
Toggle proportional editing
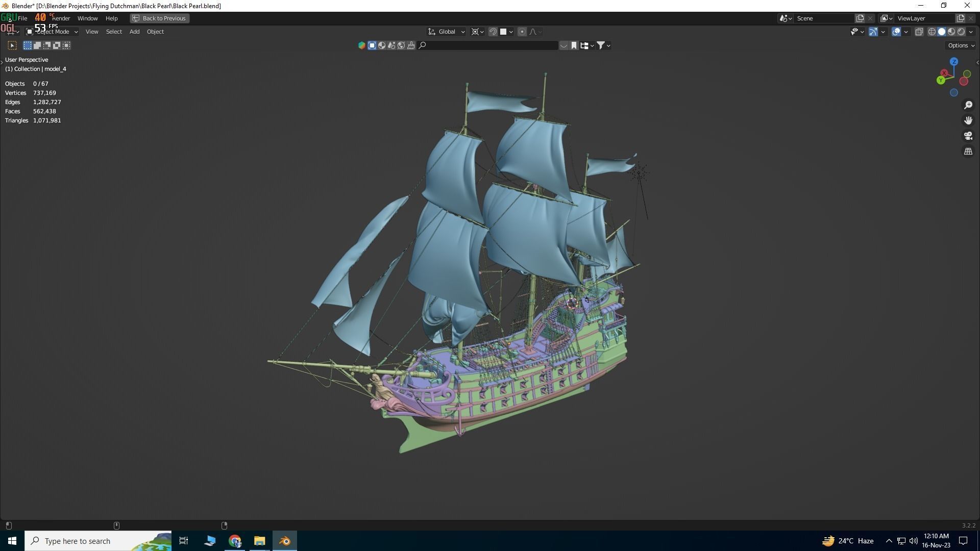(x=522, y=32)
